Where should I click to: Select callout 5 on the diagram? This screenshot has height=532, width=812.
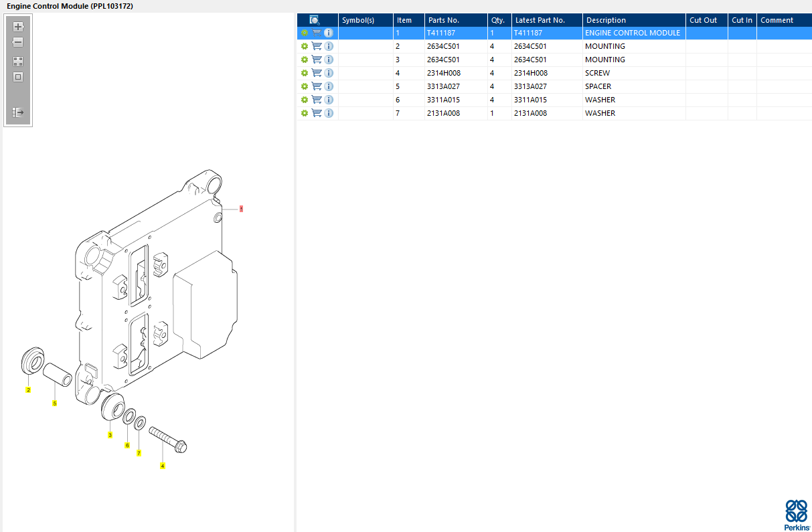[54, 403]
